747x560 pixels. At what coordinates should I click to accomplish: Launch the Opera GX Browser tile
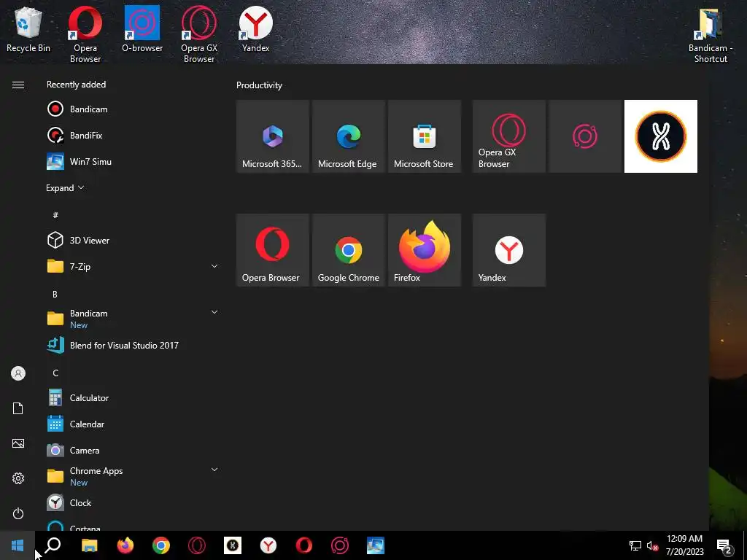pyautogui.click(x=508, y=136)
